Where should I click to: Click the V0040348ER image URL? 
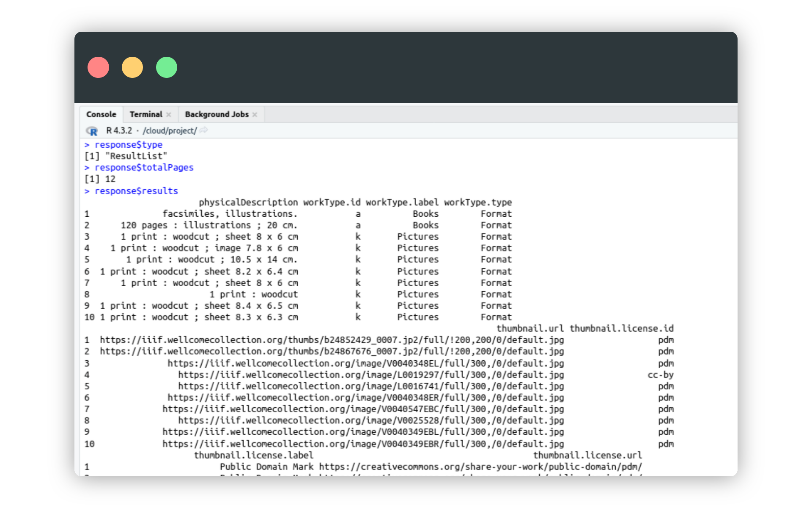point(366,398)
